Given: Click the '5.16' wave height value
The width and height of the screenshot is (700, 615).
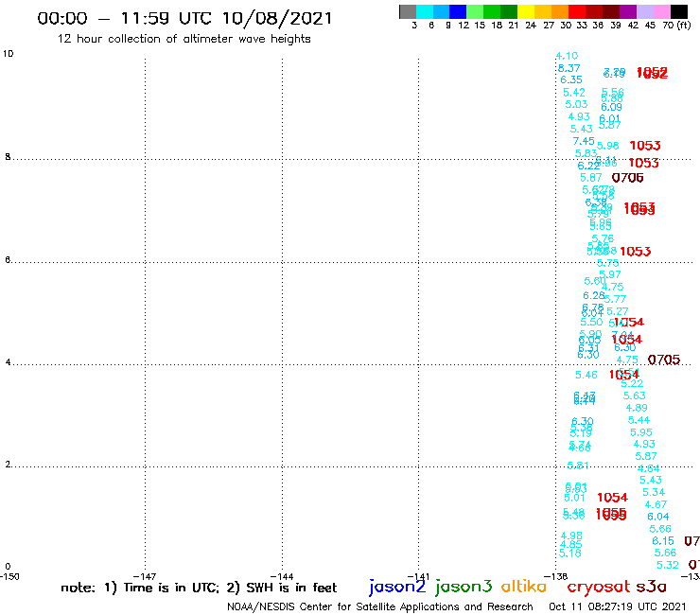Looking at the screenshot, I should [570, 553].
